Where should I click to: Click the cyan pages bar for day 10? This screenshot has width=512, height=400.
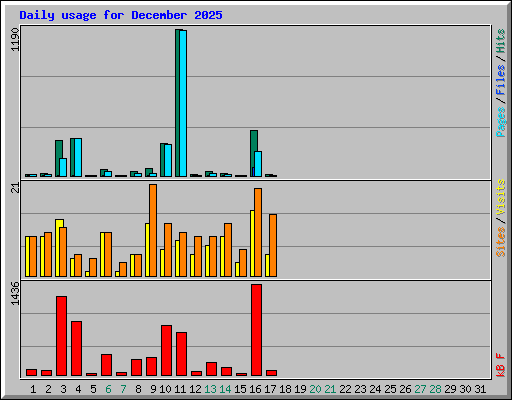[168, 160]
